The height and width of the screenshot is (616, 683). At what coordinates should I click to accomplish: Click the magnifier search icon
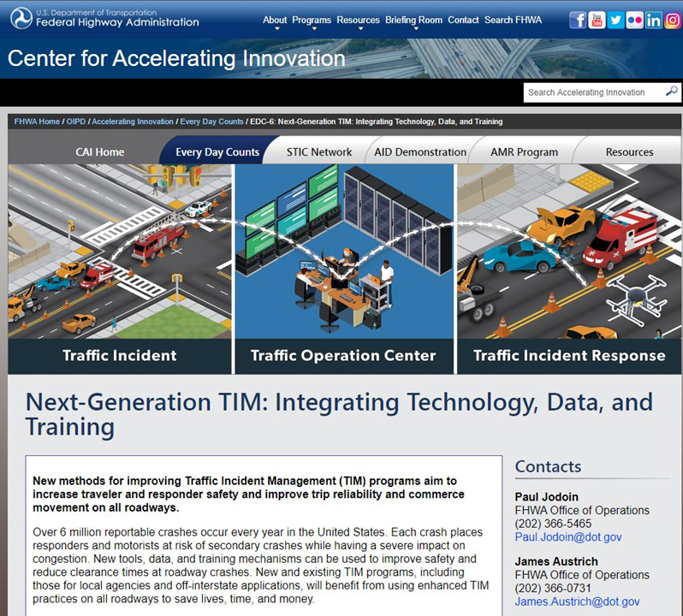point(672,92)
